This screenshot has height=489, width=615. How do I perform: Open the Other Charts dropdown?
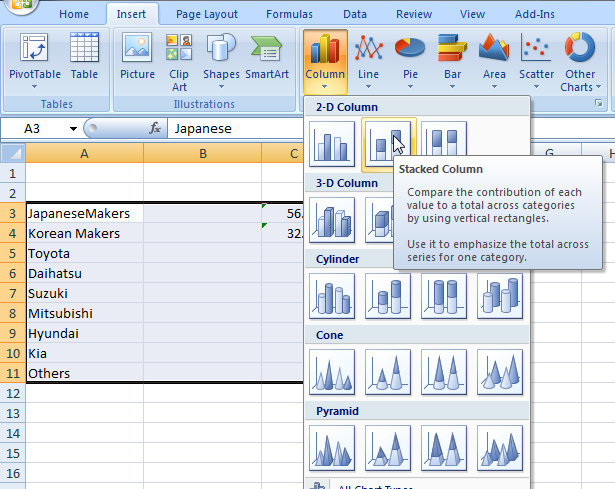coord(580,62)
